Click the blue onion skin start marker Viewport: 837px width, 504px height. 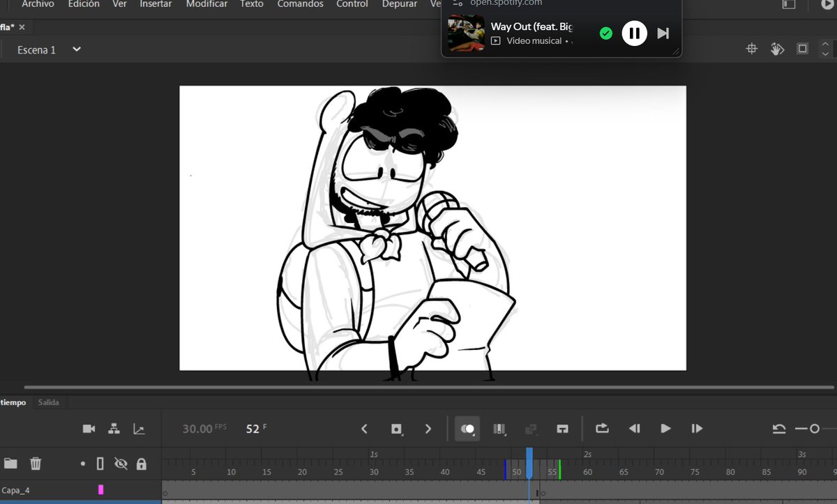click(x=506, y=469)
